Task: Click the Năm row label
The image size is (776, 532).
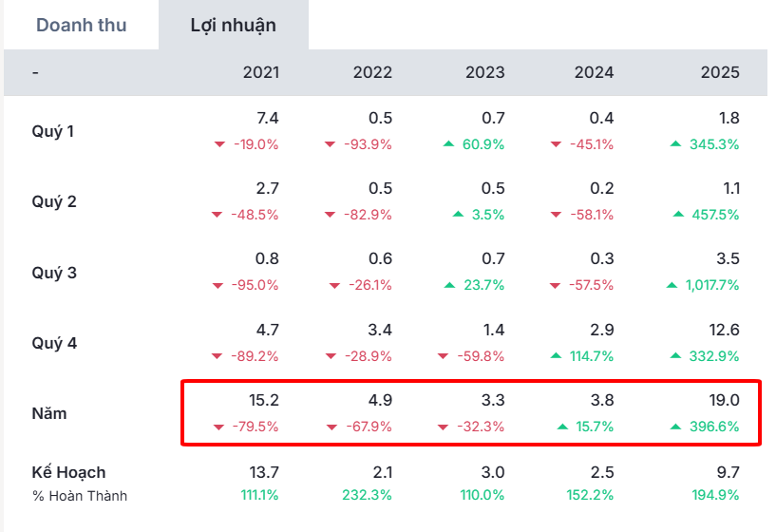Action: 49,413
